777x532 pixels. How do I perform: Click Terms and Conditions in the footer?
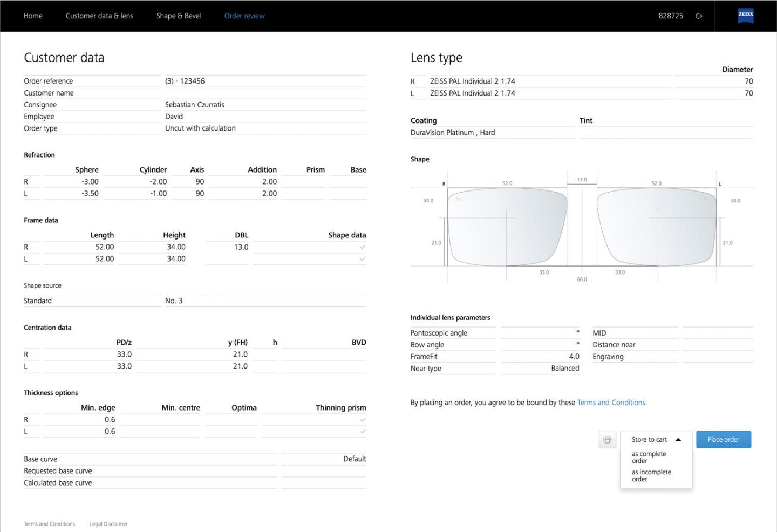tap(49, 523)
